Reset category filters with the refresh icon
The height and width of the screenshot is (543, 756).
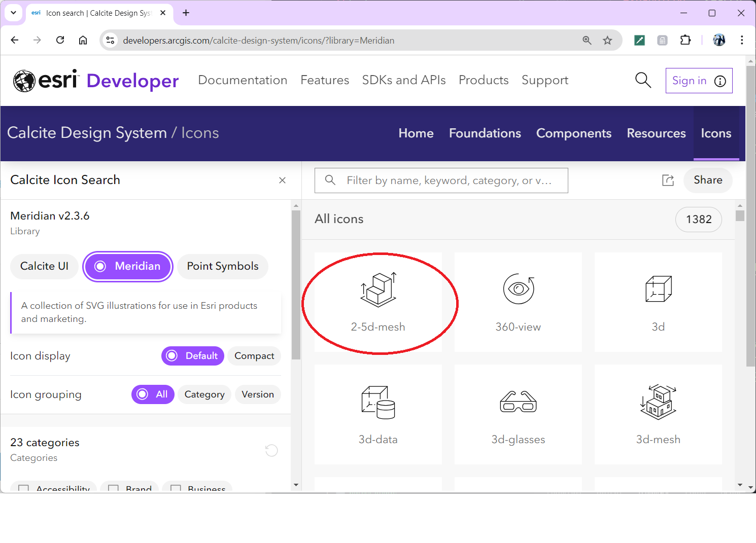click(x=271, y=450)
